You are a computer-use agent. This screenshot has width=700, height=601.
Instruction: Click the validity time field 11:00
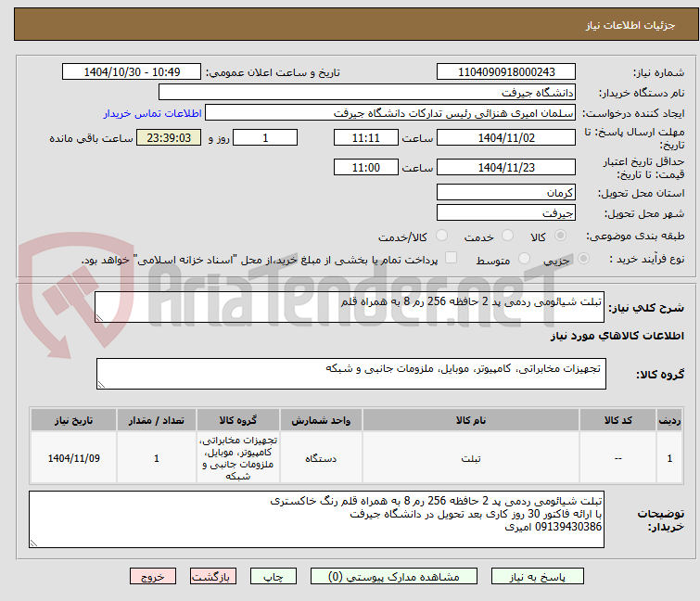click(x=365, y=168)
